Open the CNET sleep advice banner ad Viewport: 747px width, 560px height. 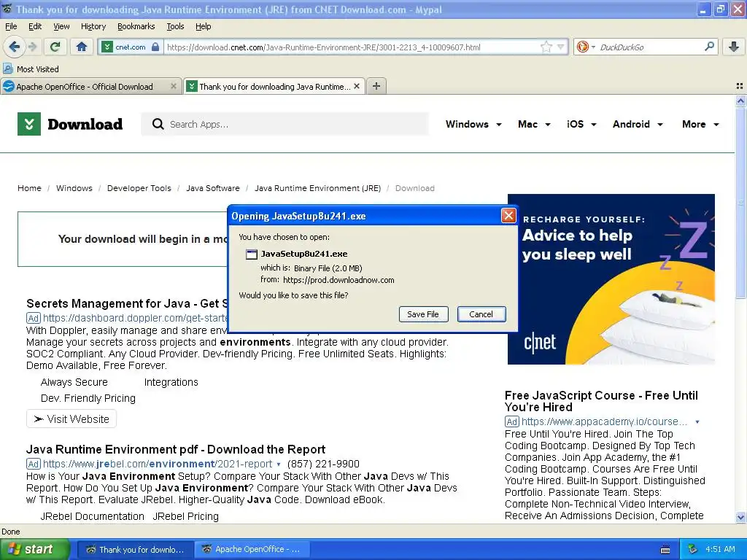611,279
